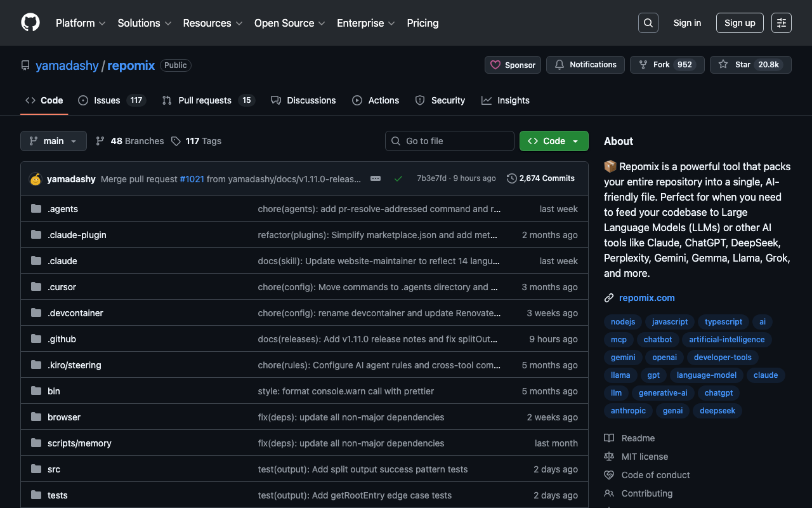Image resolution: width=812 pixels, height=508 pixels.
Task: Expand commit message ellipsis icon
Action: 376,178
